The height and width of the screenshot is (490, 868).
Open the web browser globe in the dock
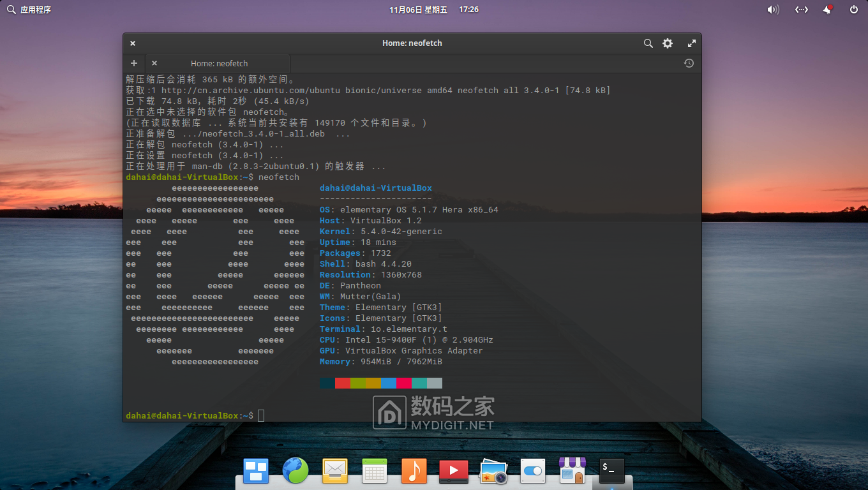pos(296,471)
